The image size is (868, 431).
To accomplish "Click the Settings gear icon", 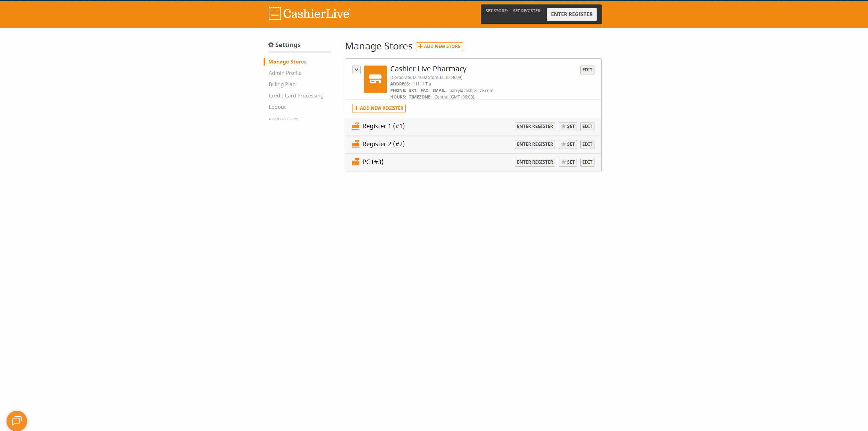I will 271,45.
